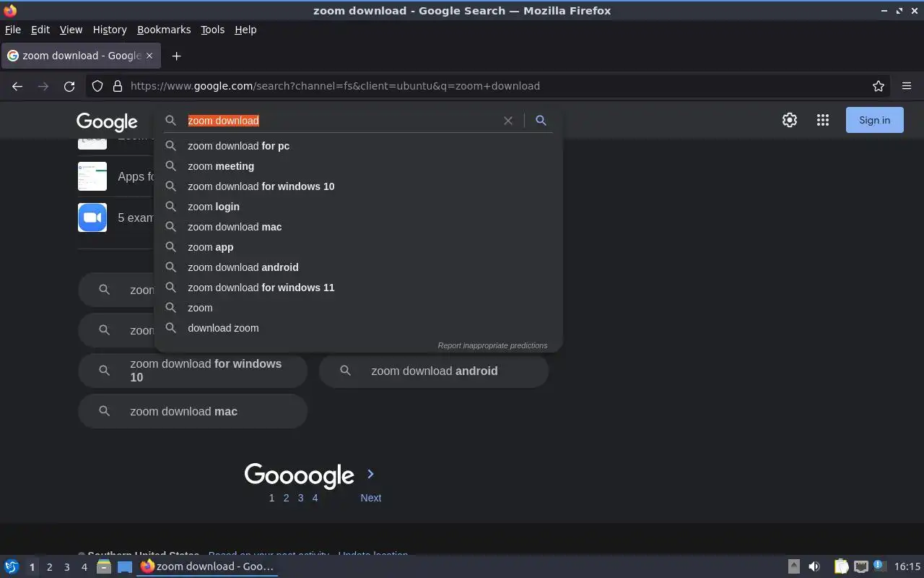The height and width of the screenshot is (578, 924).
Task: Open the start menu icon in taskbar
Action: click(x=12, y=566)
